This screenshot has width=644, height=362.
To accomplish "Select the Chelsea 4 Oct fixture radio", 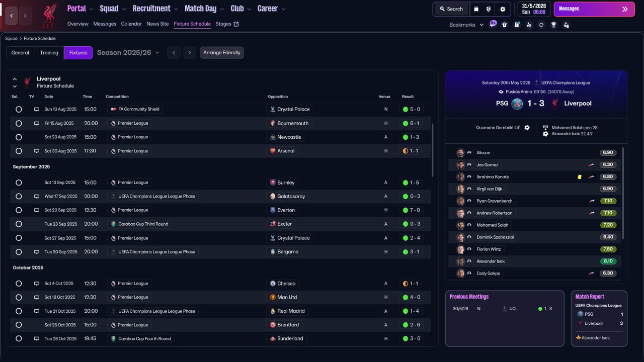I will point(19,284).
